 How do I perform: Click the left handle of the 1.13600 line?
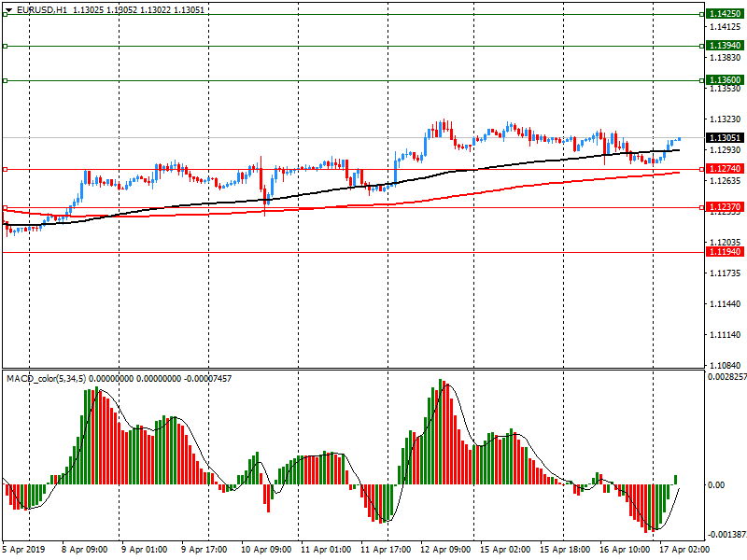[x=5, y=80]
